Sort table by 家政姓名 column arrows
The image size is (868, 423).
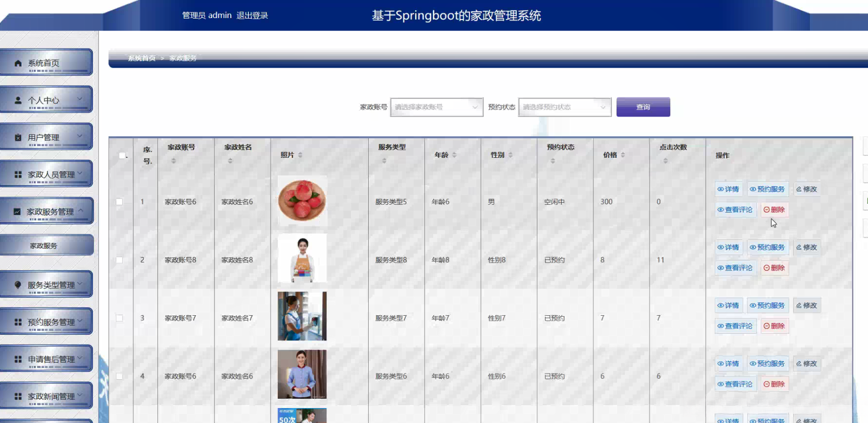[x=230, y=161]
